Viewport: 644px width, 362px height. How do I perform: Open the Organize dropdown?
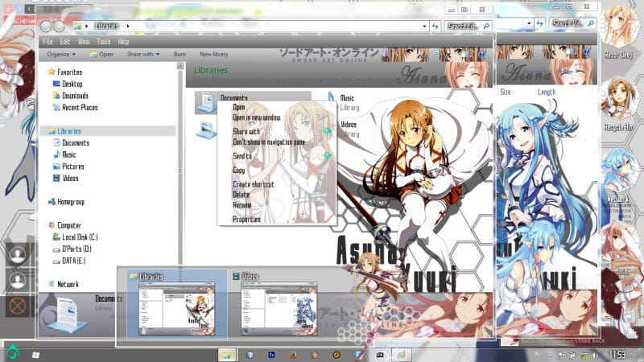click(60, 54)
